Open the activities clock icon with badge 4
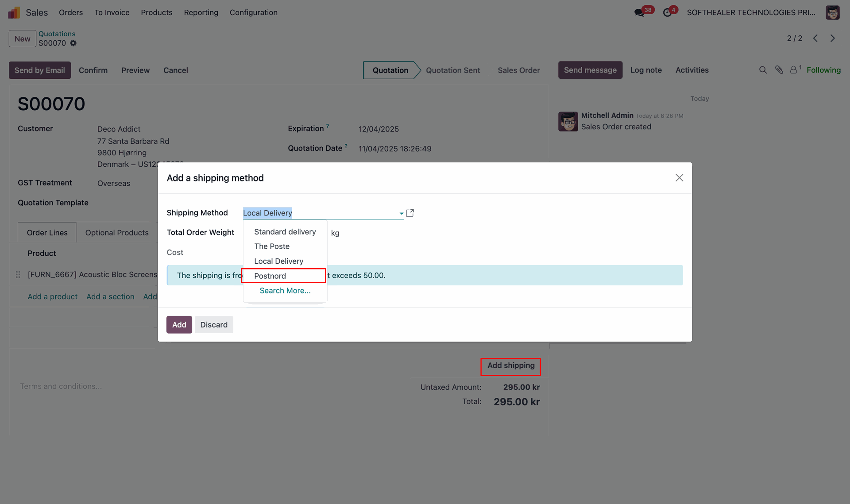 click(x=667, y=13)
